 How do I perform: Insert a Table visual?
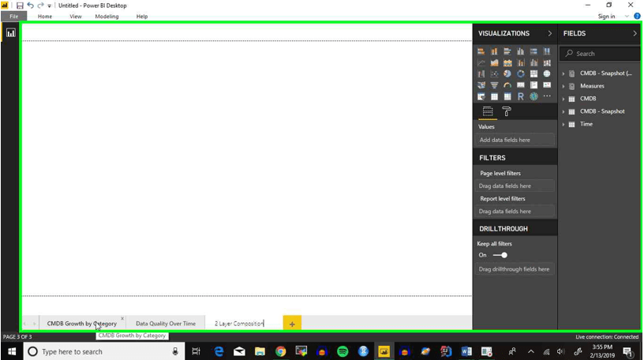(x=494, y=96)
